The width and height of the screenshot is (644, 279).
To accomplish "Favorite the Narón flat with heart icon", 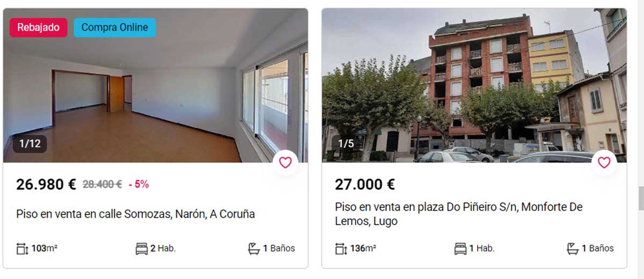I will [286, 162].
